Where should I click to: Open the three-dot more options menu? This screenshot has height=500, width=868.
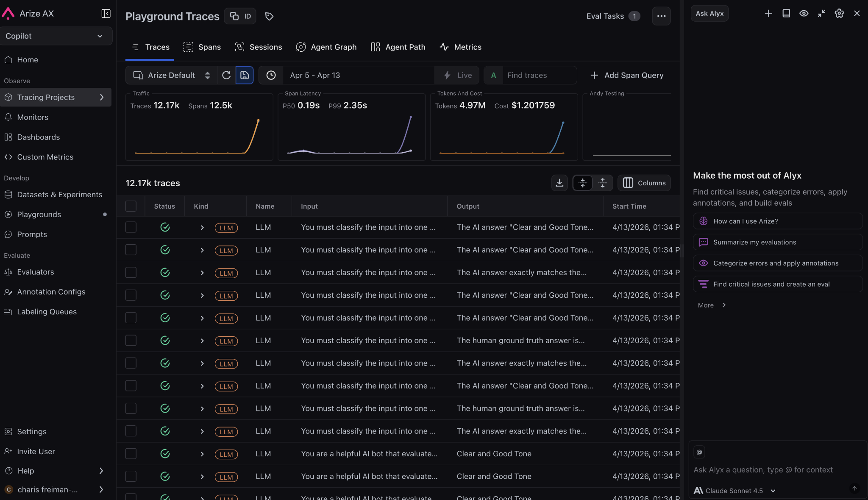click(661, 16)
